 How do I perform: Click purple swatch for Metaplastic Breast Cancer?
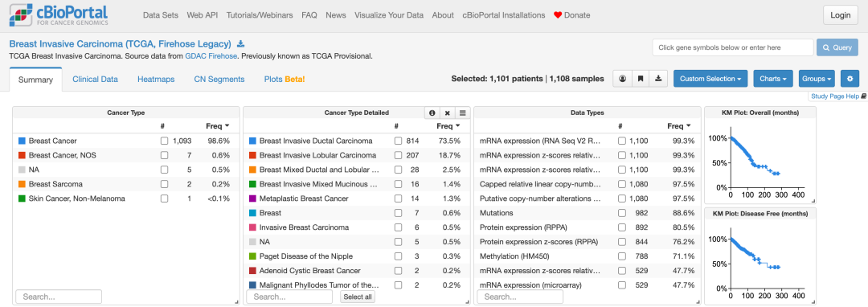[253, 199]
